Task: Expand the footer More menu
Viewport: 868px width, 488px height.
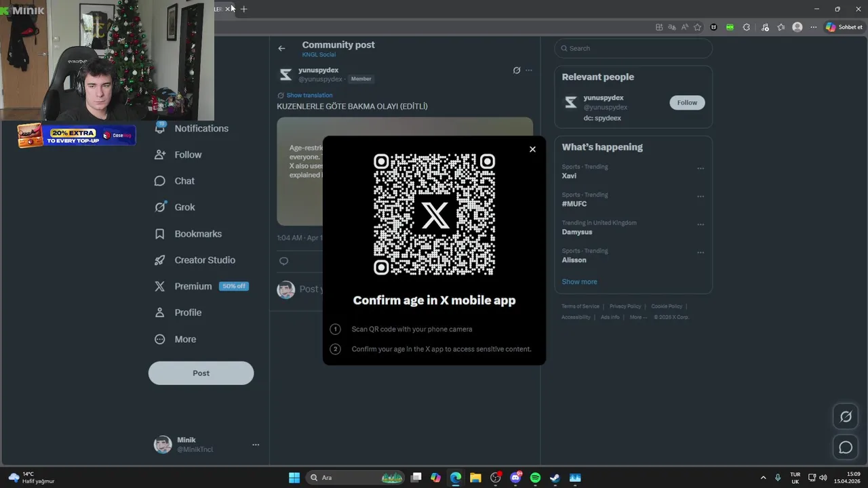Action: (638, 317)
